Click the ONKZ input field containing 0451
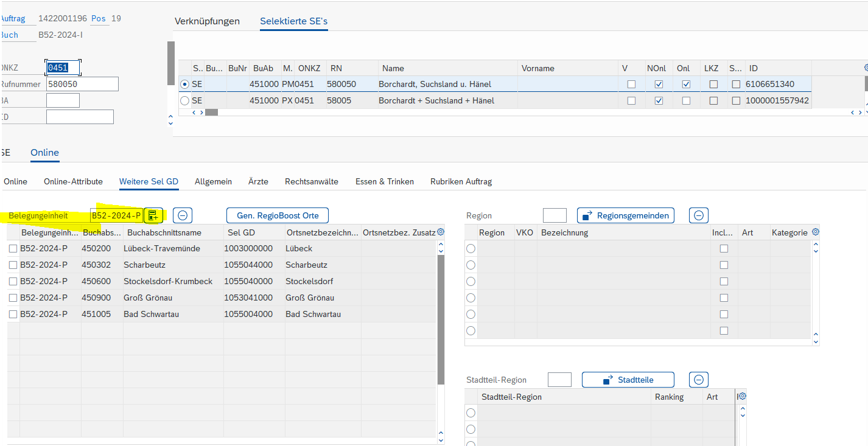868x446 pixels. click(x=63, y=68)
